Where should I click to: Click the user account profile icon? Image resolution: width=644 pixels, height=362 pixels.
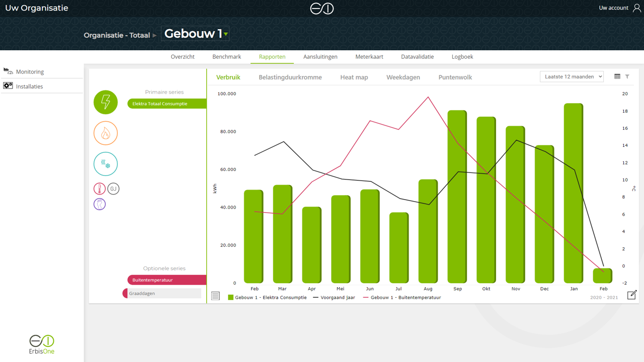(637, 8)
